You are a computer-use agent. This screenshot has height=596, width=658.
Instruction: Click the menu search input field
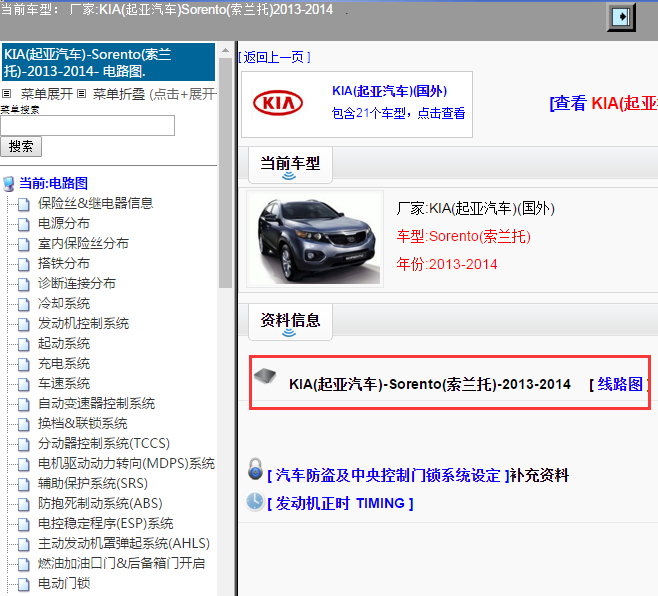(87, 125)
